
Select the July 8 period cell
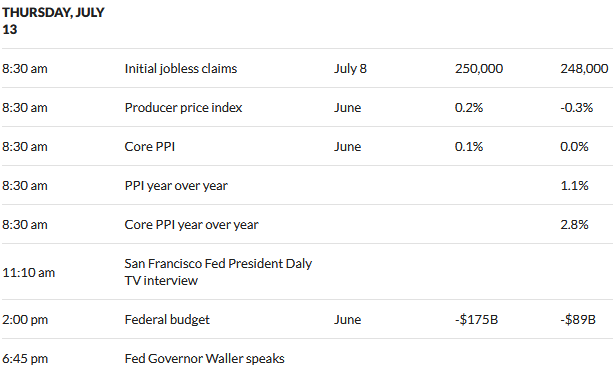pos(350,69)
